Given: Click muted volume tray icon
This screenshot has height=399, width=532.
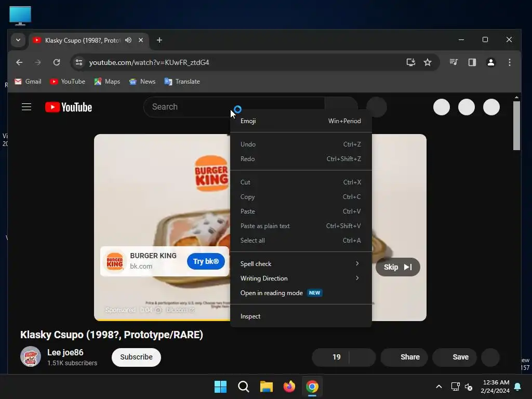Looking at the screenshot, I should pos(469,387).
